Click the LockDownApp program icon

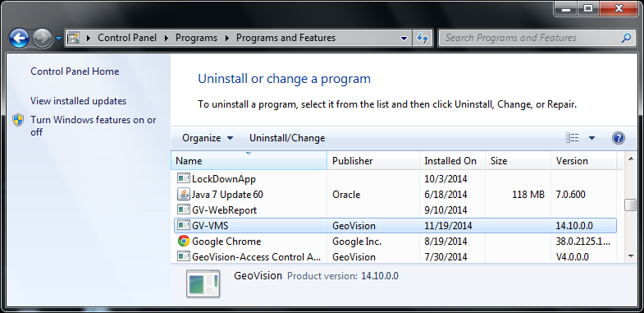pyautogui.click(x=183, y=178)
